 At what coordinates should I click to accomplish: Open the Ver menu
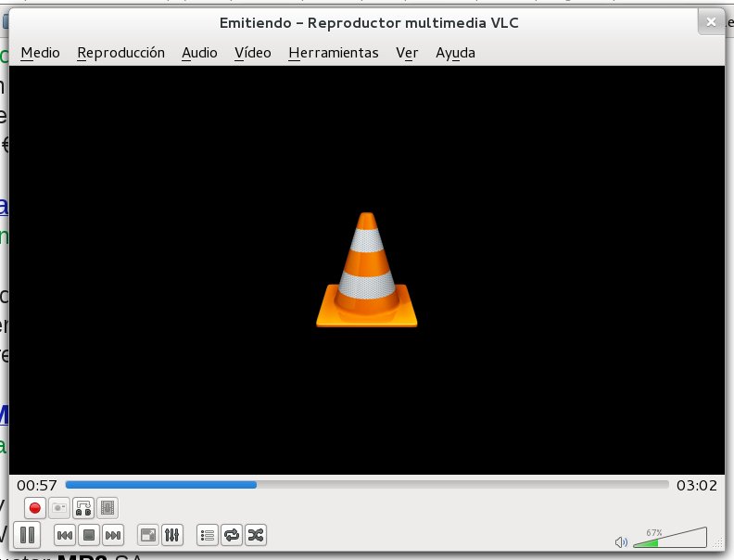point(407,53)
